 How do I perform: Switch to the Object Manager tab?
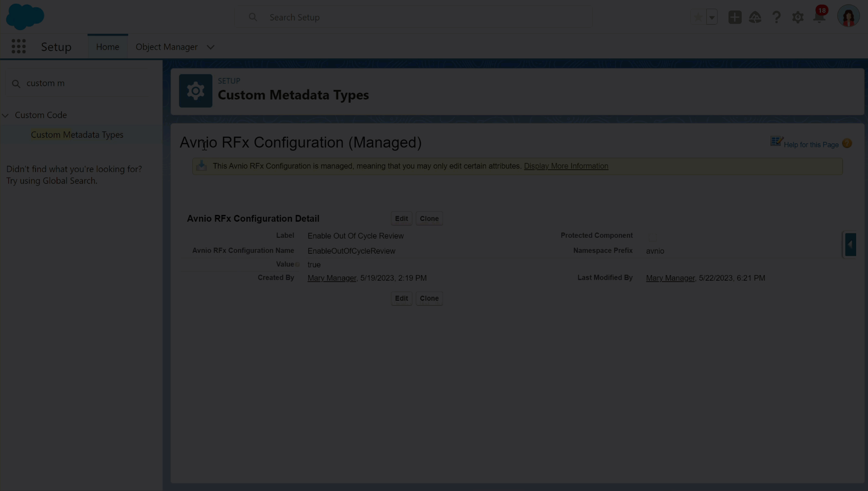[x=166, y=47]
